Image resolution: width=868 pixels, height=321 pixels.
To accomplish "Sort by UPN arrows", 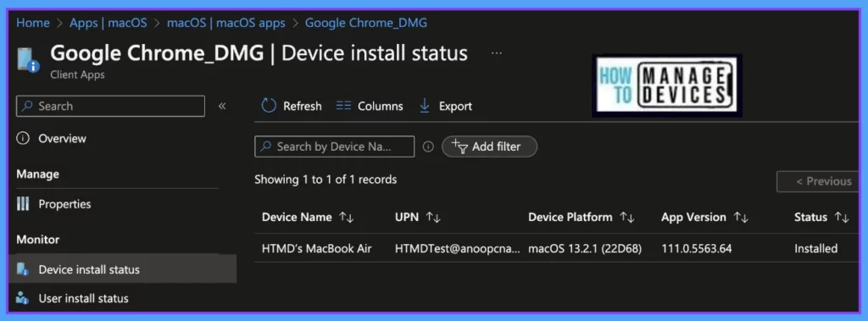I will click(x=433, y=218).
